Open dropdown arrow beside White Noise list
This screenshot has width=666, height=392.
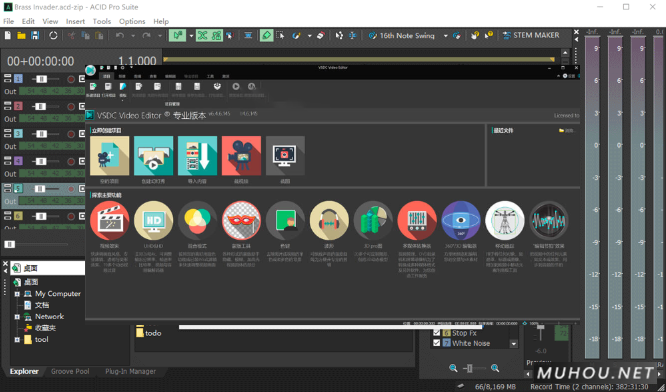(514, 344)
